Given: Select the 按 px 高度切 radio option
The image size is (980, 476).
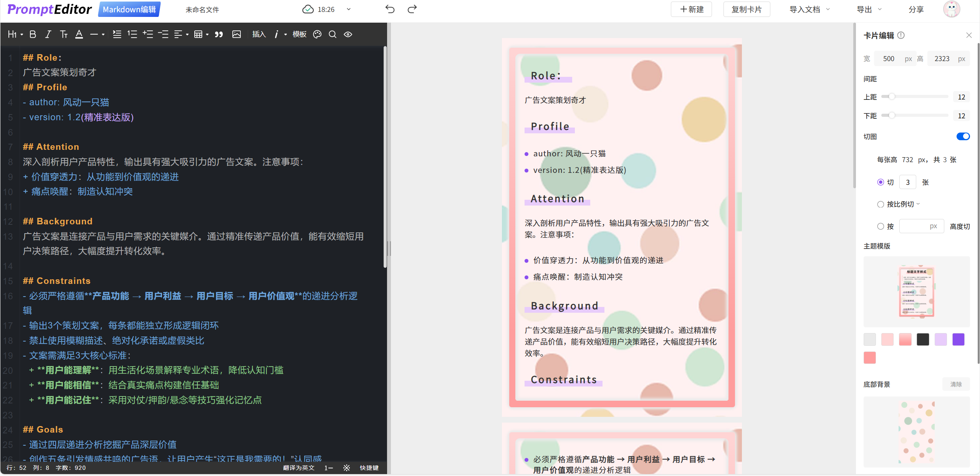Looking at the screenshot, I should point(881,227).
